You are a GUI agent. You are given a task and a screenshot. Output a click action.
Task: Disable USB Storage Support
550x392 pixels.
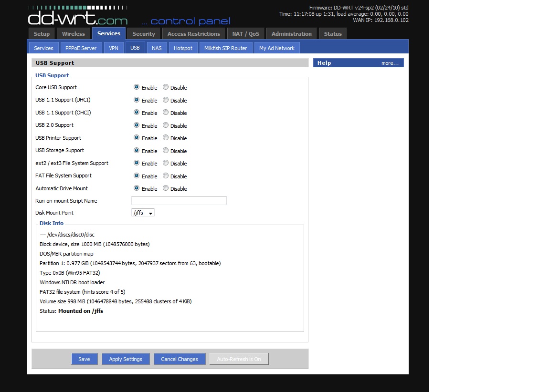coord(166,151)
